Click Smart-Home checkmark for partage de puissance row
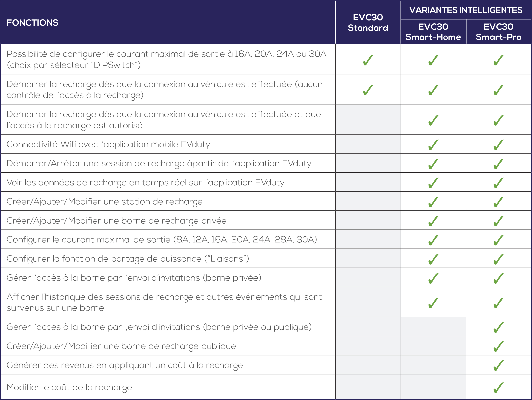This screenshot has height=400, width=532. [433, 259]
